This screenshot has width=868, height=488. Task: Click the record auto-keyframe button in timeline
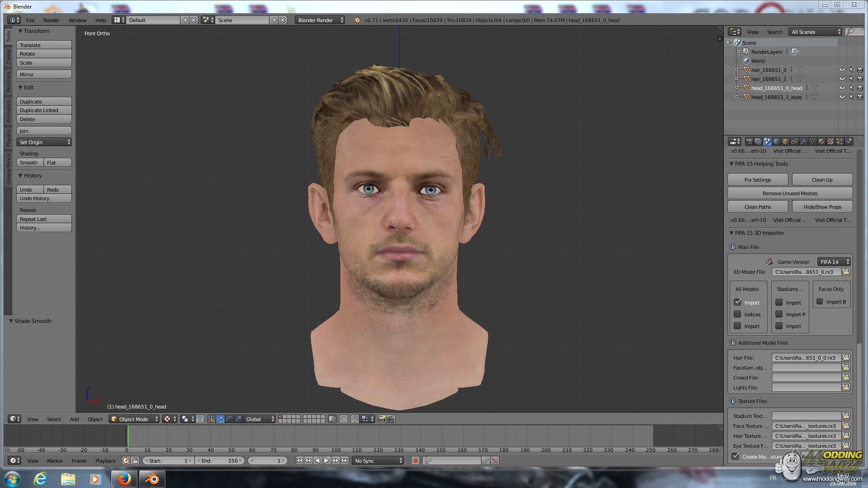(415, 461)
